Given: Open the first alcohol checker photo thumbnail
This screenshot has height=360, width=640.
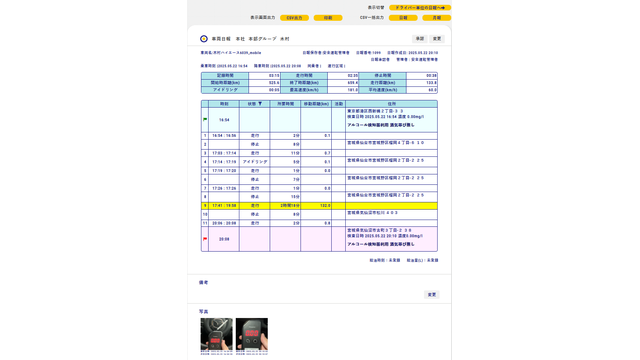Looking at the screenshot, I should [216, 334].
